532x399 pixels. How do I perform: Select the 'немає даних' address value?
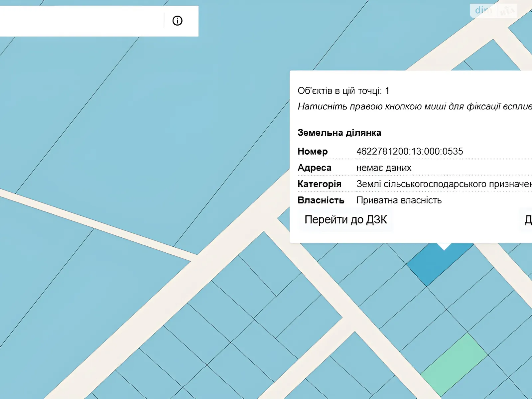[384, 168]
